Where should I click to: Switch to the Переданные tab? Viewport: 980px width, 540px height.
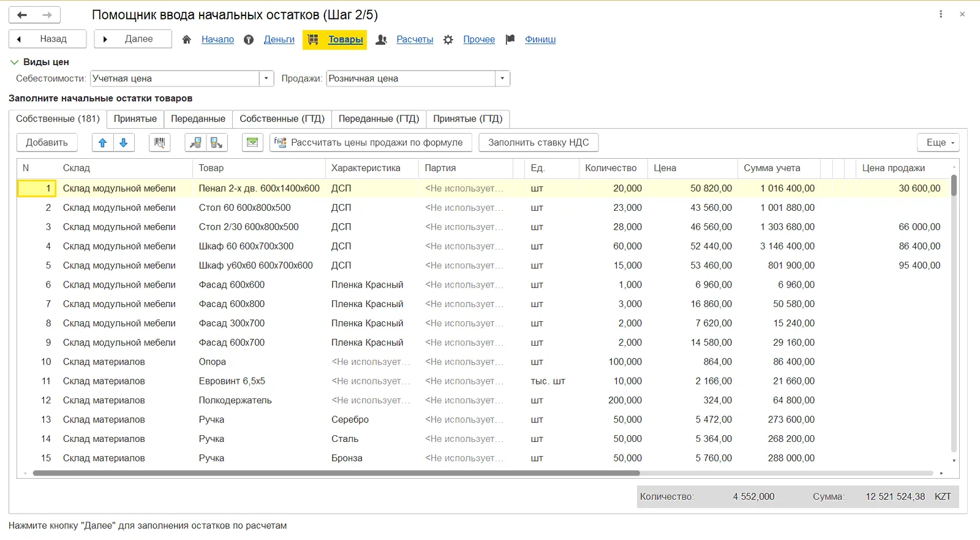point(198,119)
